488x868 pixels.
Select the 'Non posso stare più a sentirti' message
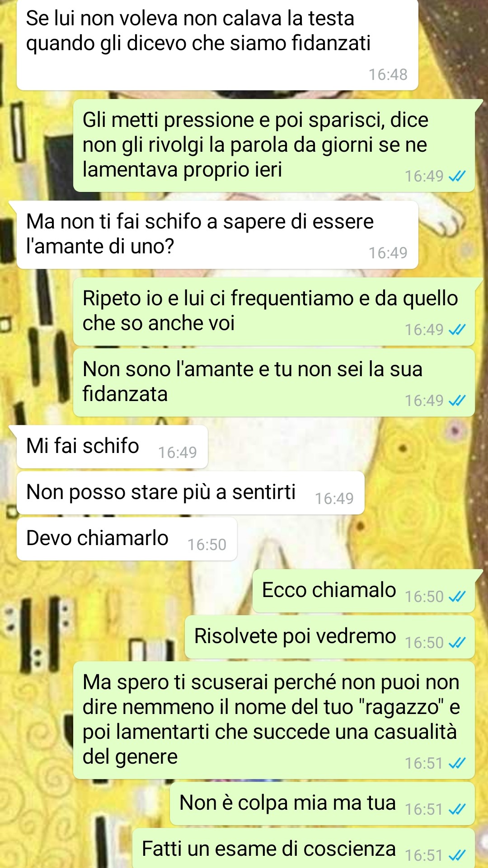[190, 493]
